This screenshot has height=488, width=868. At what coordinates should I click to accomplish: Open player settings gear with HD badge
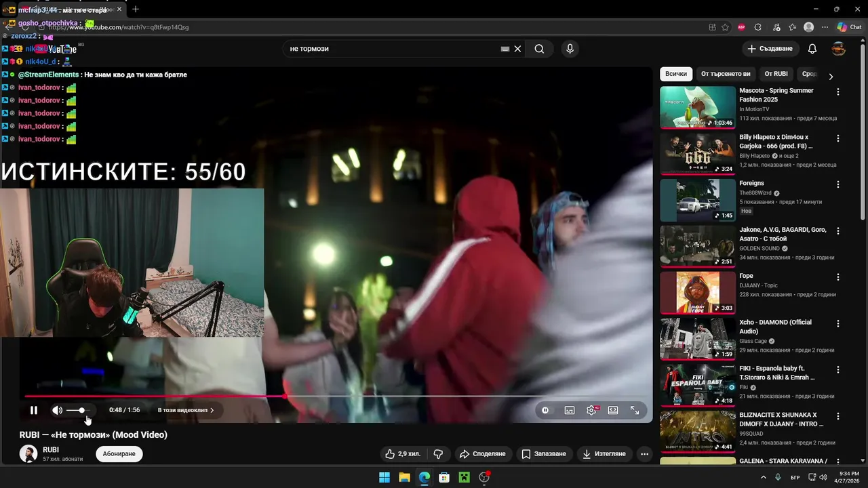pyautogui.click(x=592, y=410)
